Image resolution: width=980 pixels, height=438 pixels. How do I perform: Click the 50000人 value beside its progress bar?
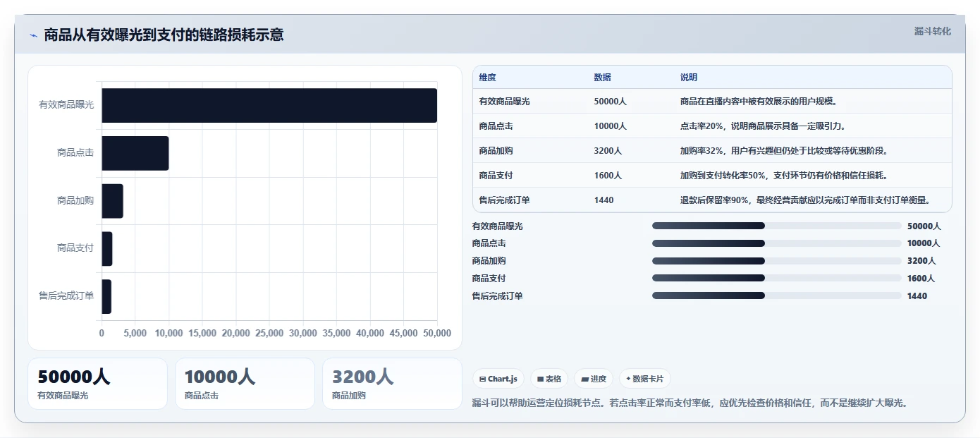point(924,226)
